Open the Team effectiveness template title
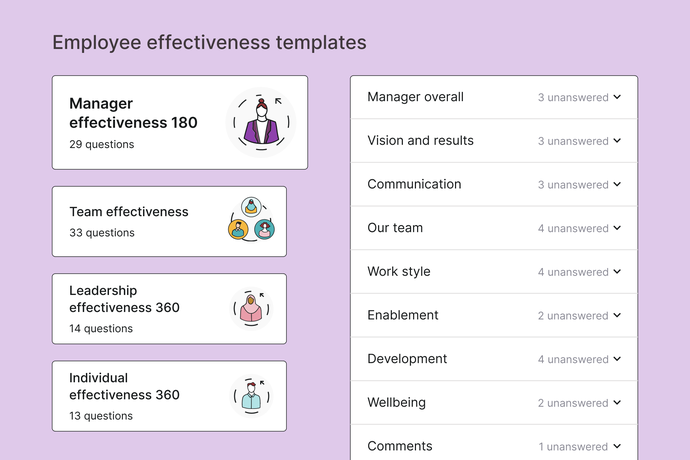 [128, 212]
